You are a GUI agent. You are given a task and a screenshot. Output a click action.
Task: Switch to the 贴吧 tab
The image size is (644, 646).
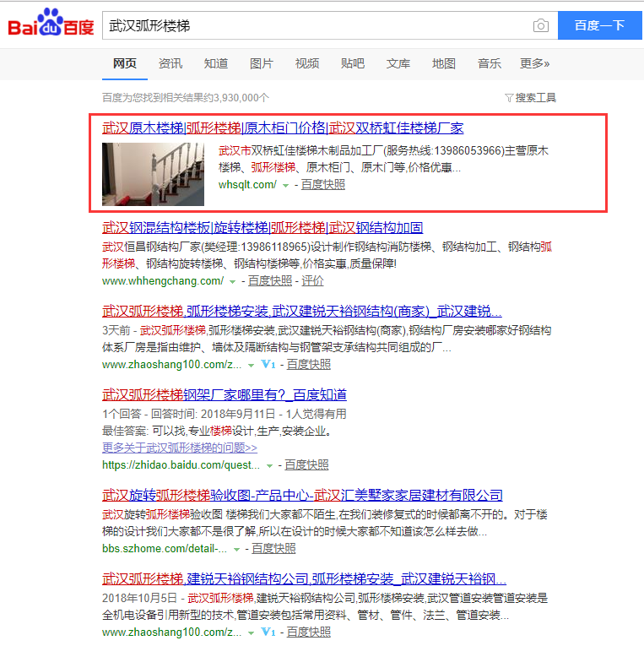(353, 63)
